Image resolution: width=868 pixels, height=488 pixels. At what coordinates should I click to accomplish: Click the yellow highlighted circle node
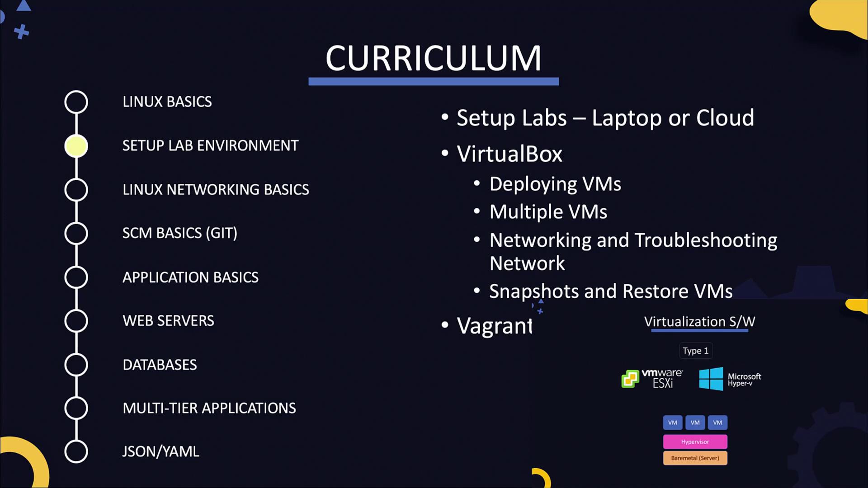click(x=75, y=146)
